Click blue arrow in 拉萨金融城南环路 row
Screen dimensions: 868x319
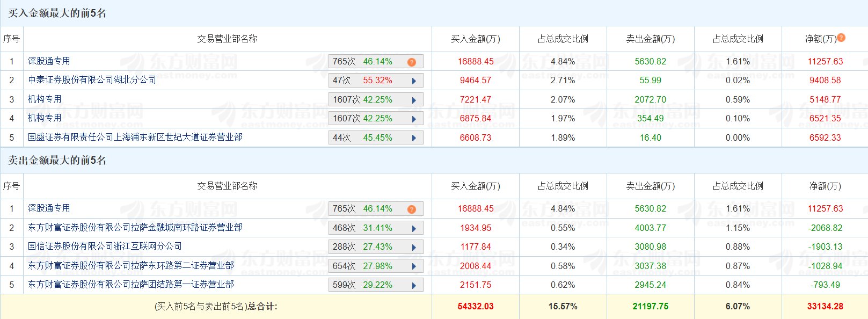pos(414,229)
